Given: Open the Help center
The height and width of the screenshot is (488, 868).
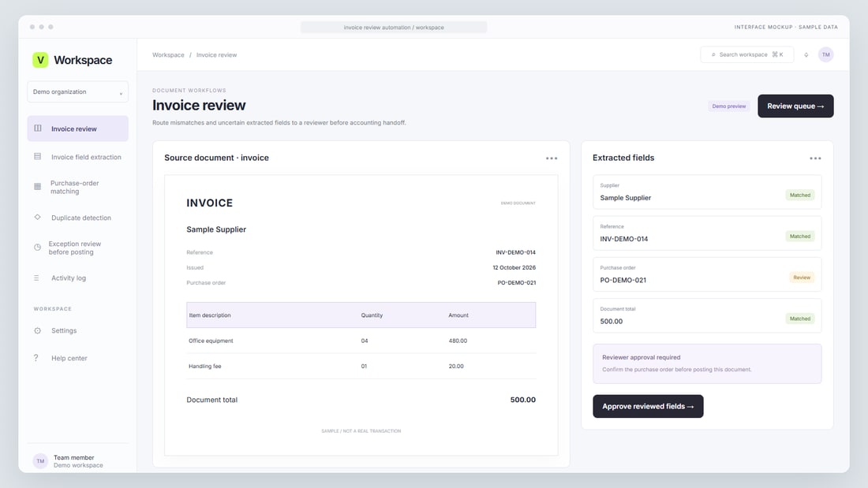Looking at the screenshot, I should [77, 358].
